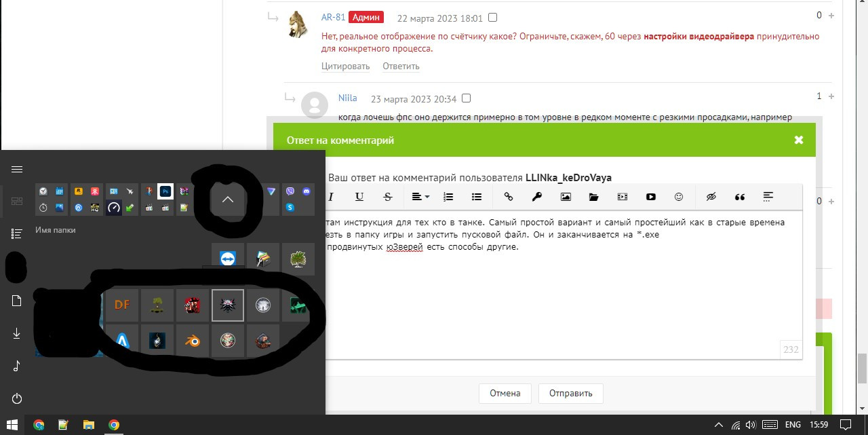This screenshot has height=435, width=868.
Task: Tick the checkbox next to AR-81's comment date
Action: pyautogui.click(x=493, y=18)
